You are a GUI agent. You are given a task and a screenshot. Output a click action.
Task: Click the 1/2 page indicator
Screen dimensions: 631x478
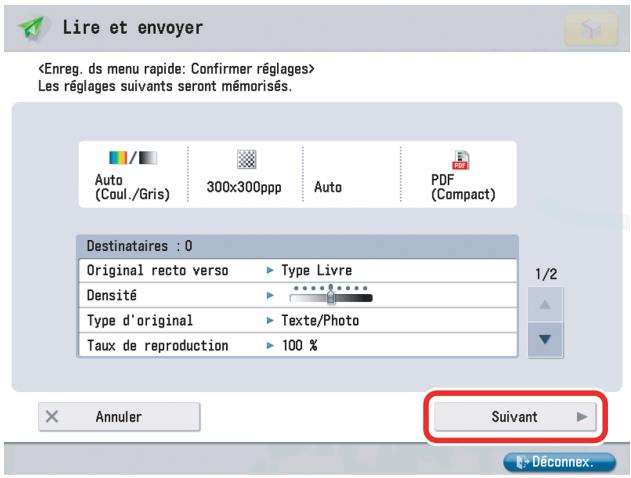(546, 274)
